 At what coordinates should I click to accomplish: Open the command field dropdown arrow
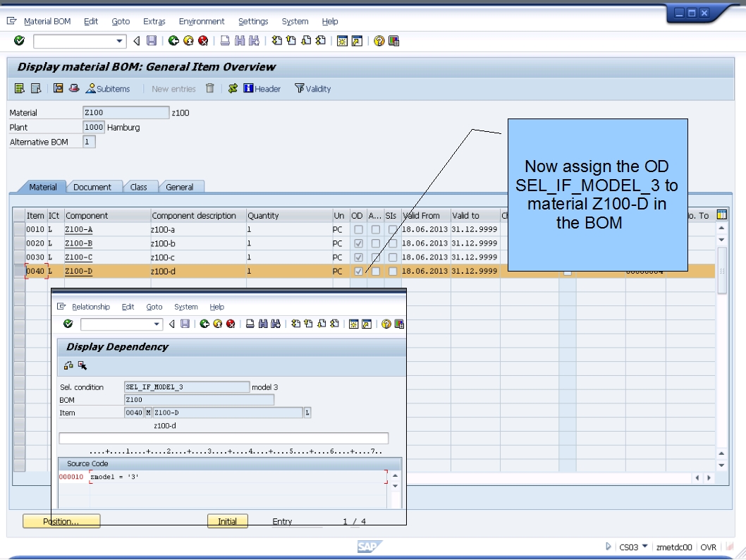coord(119,40)
